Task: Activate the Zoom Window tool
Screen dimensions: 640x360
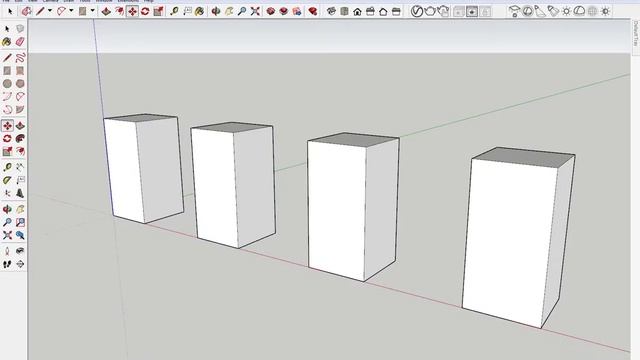Action: point(20,222)
